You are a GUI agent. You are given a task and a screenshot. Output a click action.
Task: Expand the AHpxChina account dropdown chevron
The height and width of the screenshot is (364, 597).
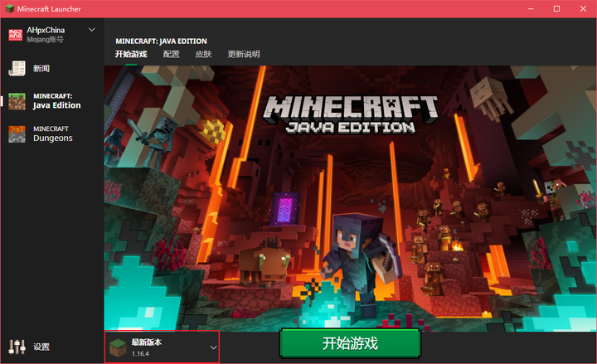click(x=92, y=30)
